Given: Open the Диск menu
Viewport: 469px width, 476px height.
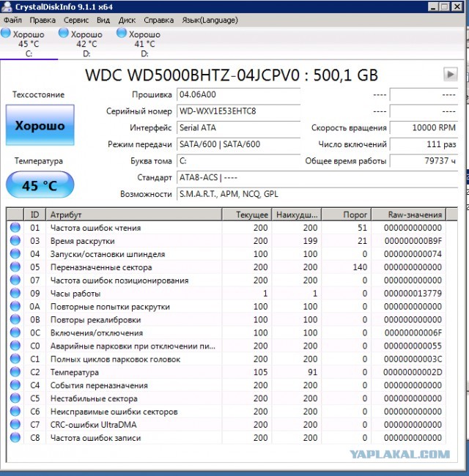Looking at the screenshot, I should 127,21.
